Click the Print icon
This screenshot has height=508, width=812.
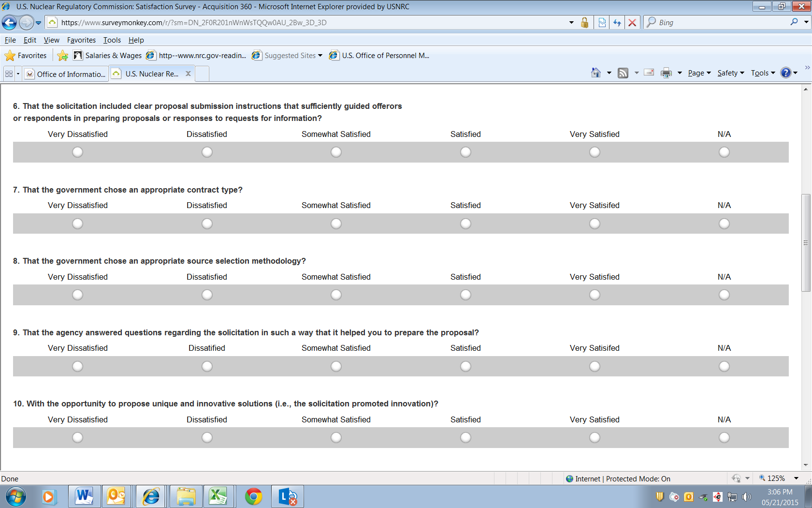[x=666, y=73]
